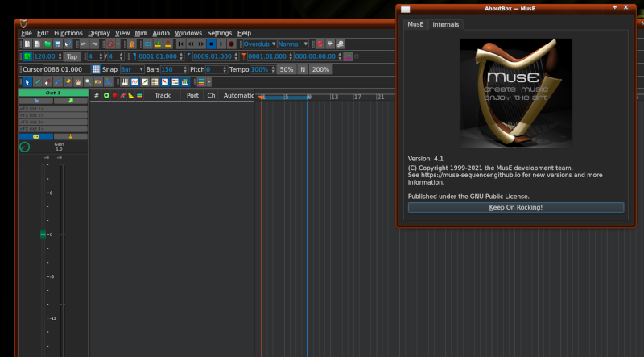This screenshot has height=357, width=644.
Task: Select the eraser tool
Action: coord(47,82)
